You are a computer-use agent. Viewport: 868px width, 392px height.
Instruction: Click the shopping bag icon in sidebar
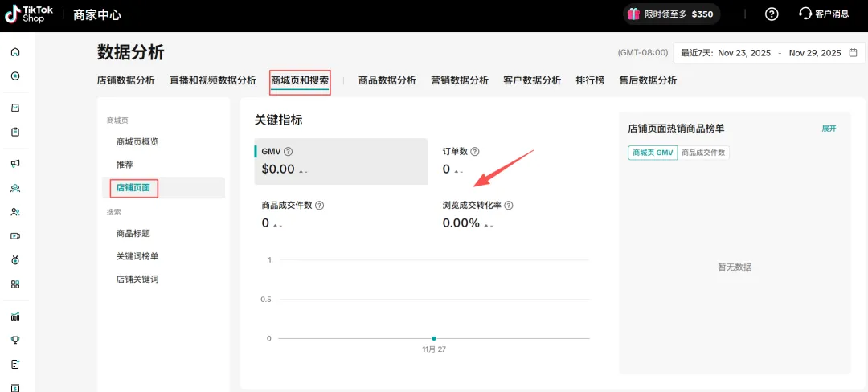click(x=15, y=108)
